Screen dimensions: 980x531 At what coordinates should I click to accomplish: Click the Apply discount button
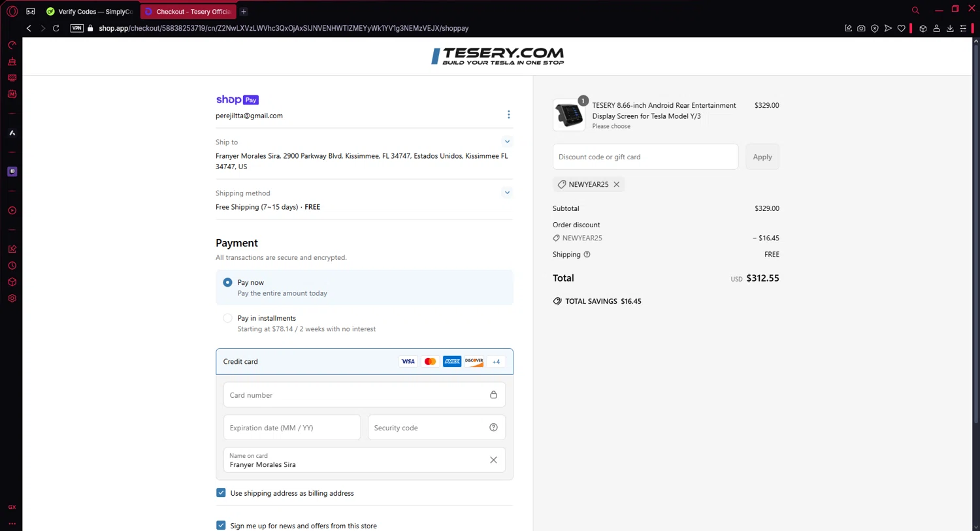click(x=762, y=157)
